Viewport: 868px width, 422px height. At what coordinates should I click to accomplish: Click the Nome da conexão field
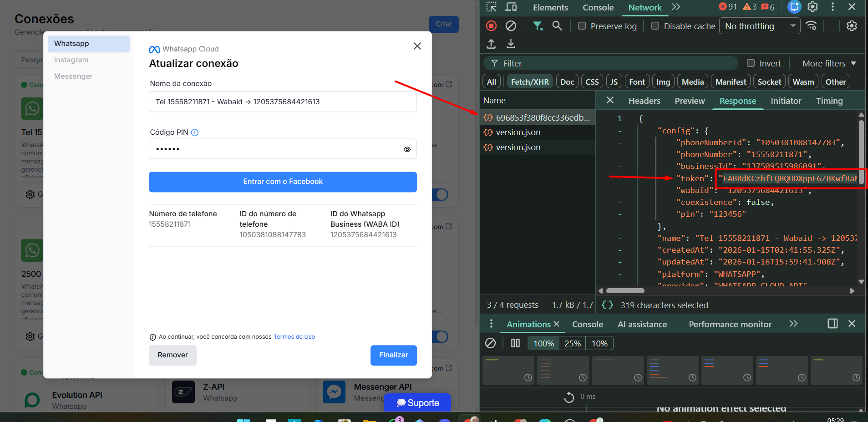pyautogui.click(x=283, y=102)
